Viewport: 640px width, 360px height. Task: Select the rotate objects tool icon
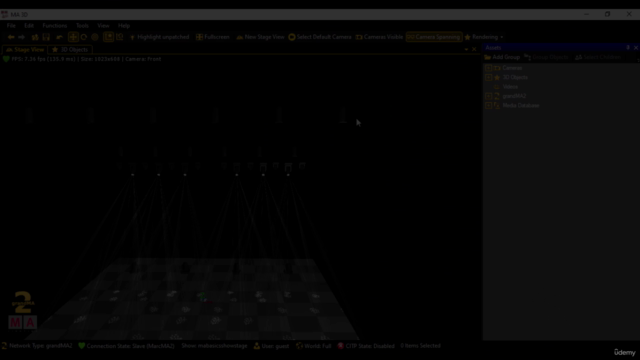[x=84, y=37]
